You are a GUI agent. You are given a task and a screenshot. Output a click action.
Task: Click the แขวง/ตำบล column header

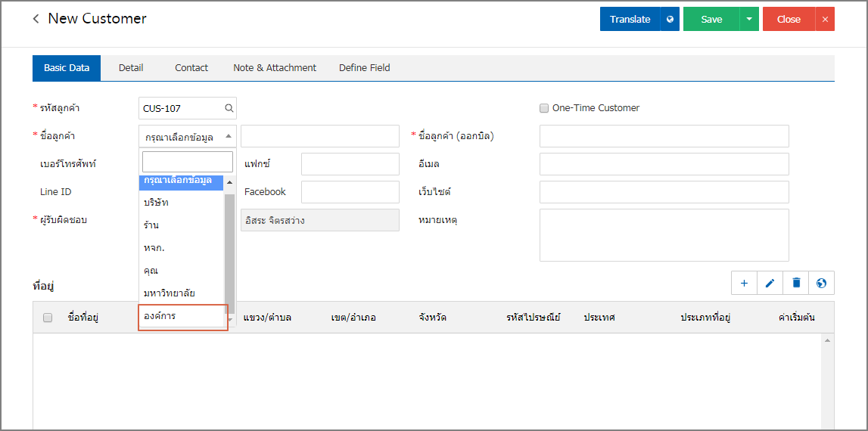(268, 318)
